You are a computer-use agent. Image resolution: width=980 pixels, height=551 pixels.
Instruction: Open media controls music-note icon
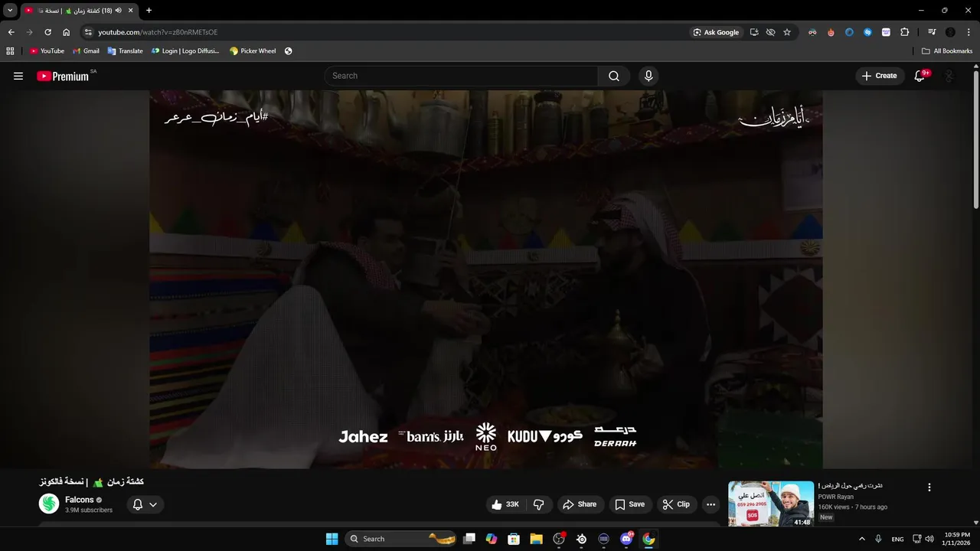pos(932,32)
